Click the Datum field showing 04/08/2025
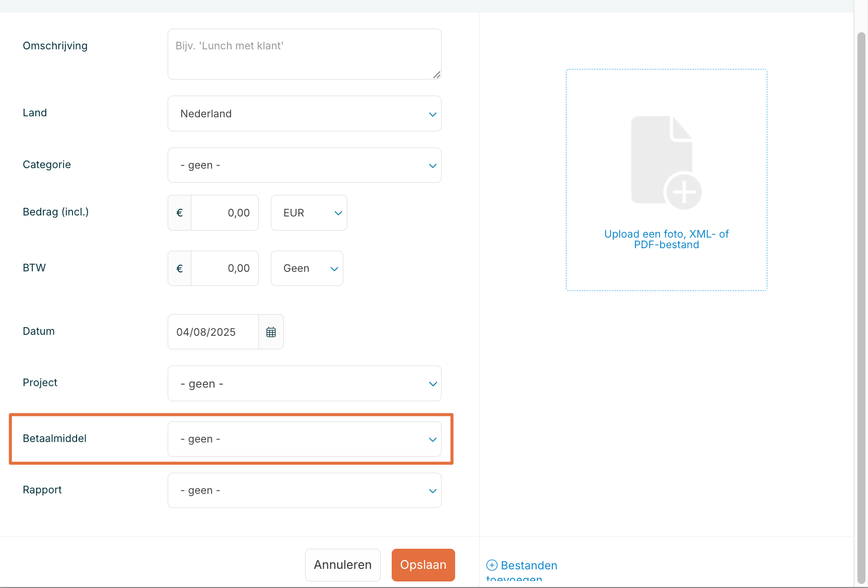This screenshot has width=868, height=588. (x=213, y=332)
